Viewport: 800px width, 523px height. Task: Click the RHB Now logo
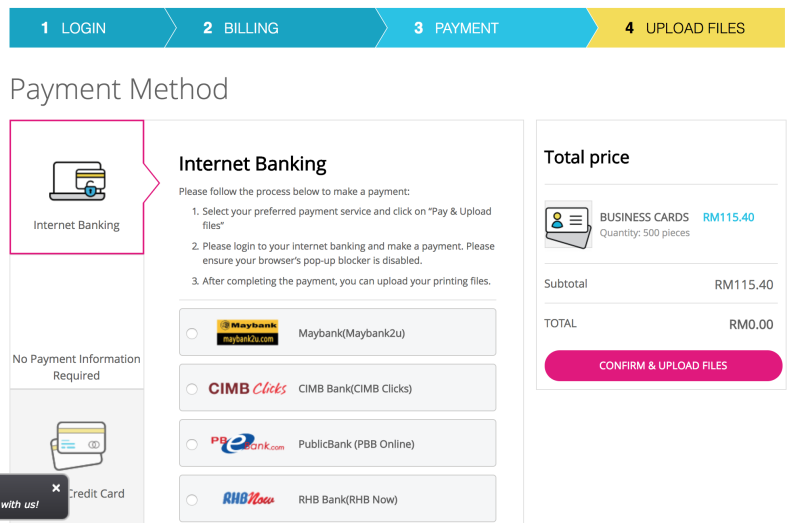248,499
